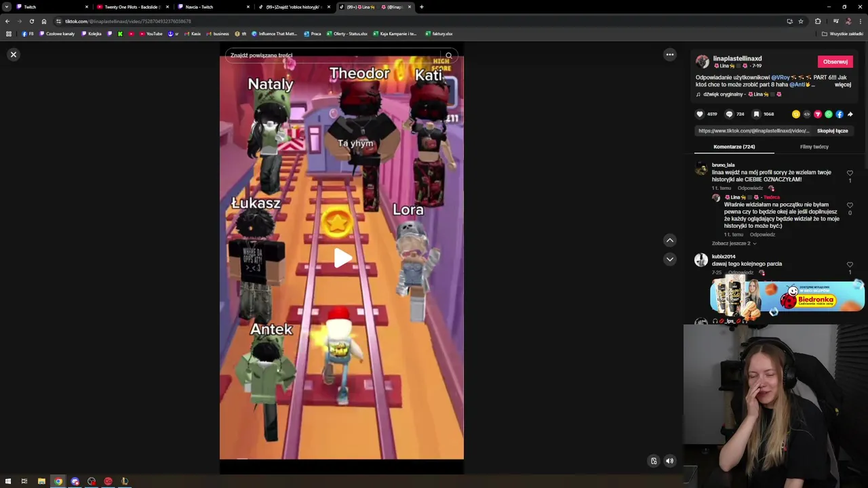868x488 pixels.
Task: Save video with bookmark icon
Action: (756, 114)
